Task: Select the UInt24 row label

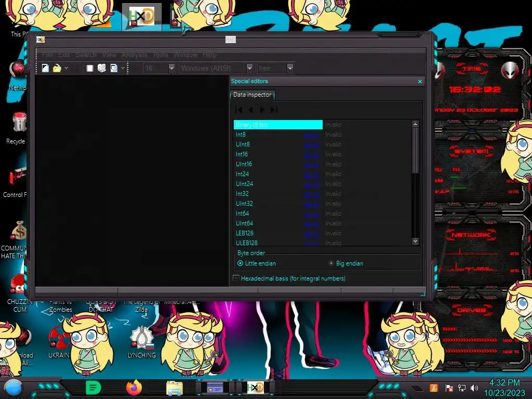Action: coord(244,184)
